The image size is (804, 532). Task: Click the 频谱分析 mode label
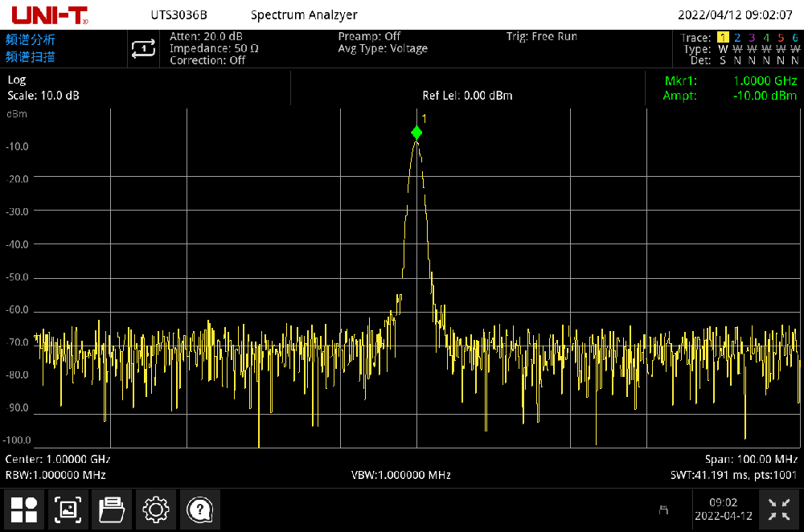point(31,39)
